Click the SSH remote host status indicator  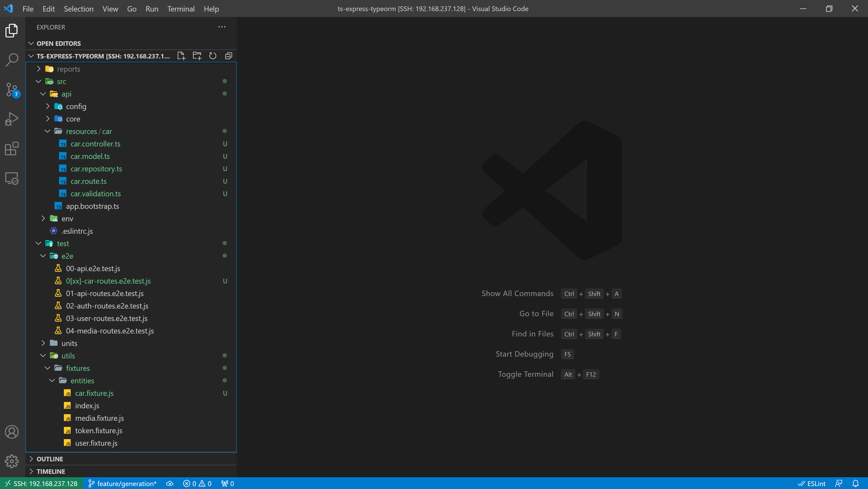(x=41, y=484)
